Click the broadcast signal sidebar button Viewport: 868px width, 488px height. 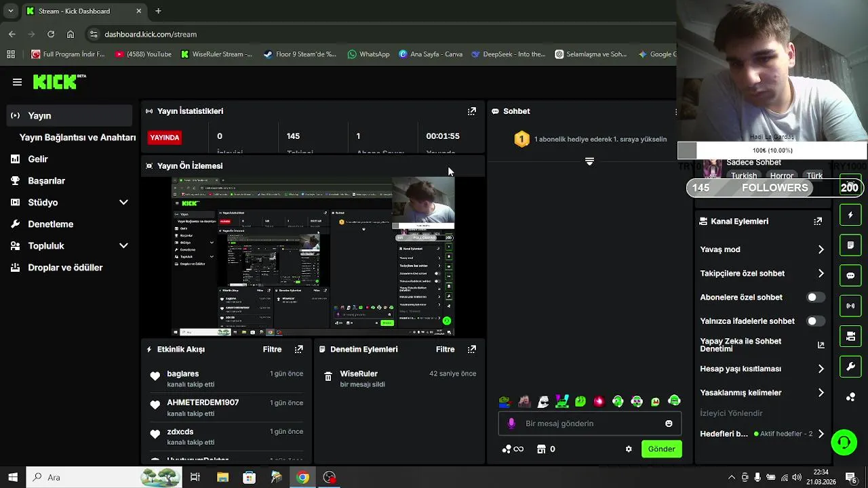pos(850,306)
